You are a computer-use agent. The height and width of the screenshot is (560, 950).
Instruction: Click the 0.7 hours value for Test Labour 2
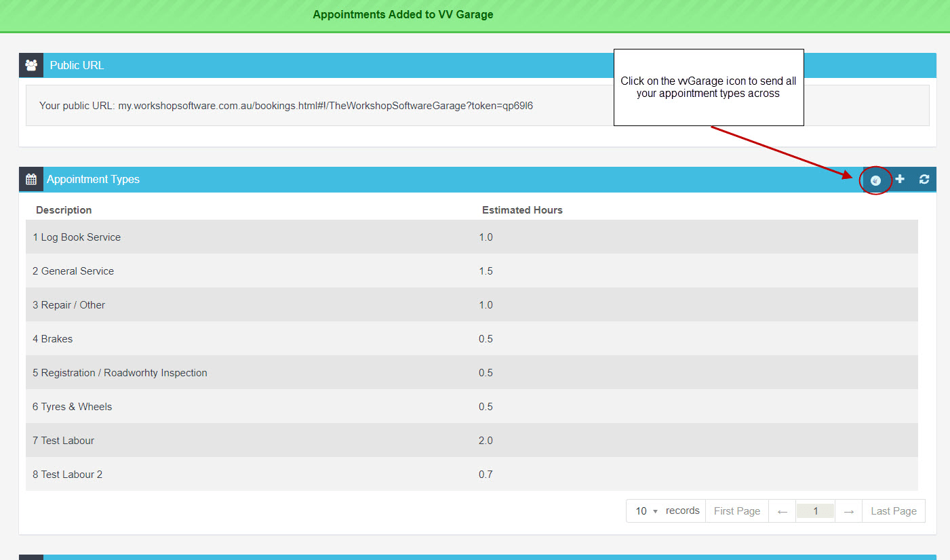click(x=486, y=475)
